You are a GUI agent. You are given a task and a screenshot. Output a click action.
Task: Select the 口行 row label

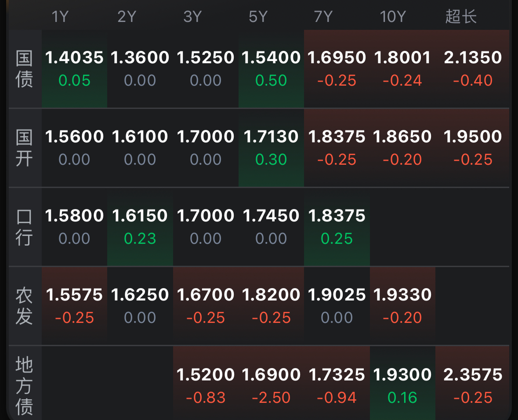pos(25,227)
